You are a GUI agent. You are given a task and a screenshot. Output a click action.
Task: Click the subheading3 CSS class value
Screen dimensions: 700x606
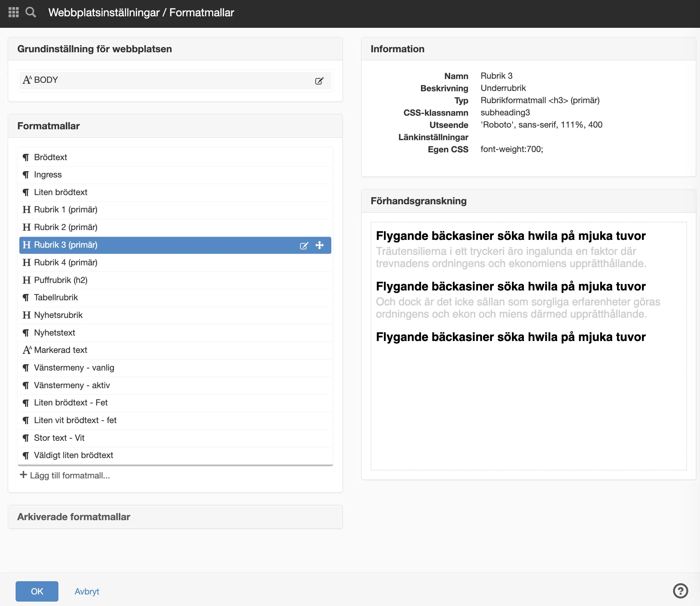[505, 113]
